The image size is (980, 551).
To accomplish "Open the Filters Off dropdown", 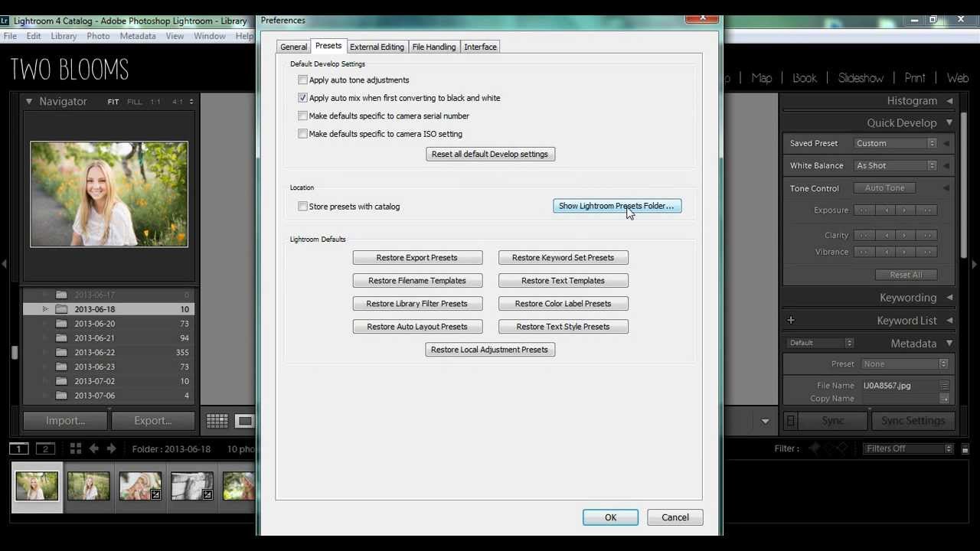I will point(908,448).
